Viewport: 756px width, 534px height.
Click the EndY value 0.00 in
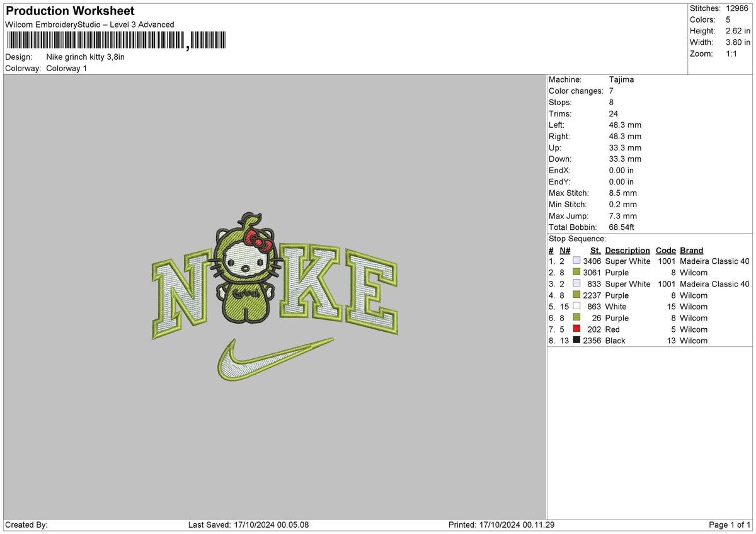click(x=622, y=181)
